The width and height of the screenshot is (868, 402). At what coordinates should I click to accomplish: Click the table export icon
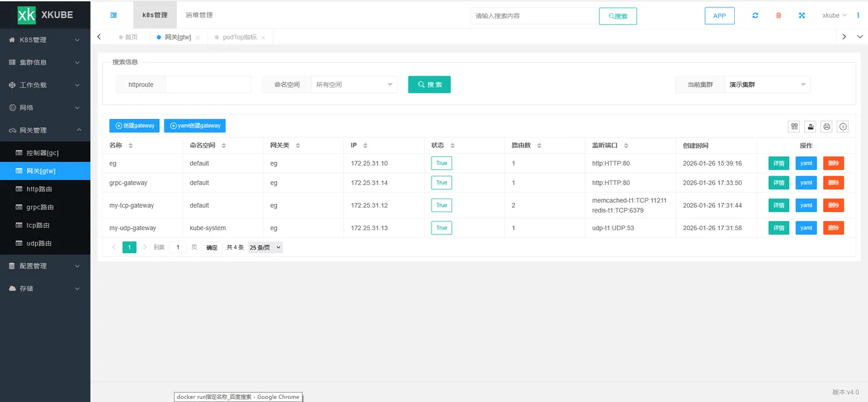pos(810,127)
